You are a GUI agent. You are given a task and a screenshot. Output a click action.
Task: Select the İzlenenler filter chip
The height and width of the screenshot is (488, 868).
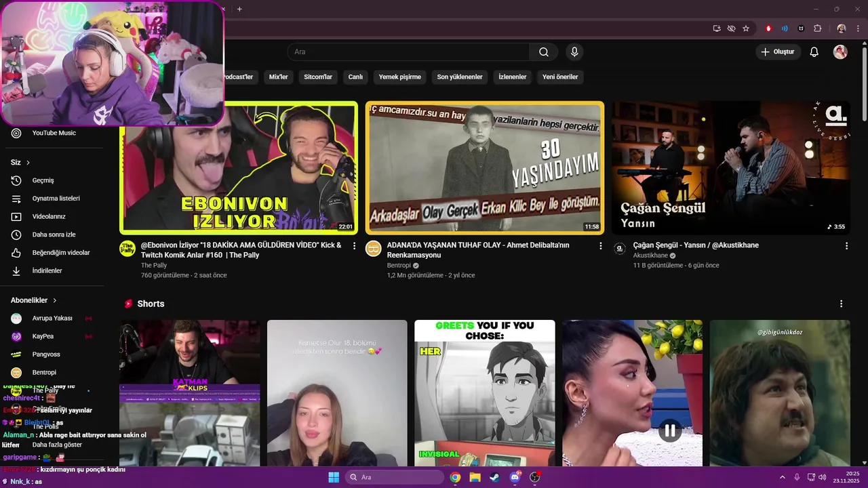(x=512, y=77)
